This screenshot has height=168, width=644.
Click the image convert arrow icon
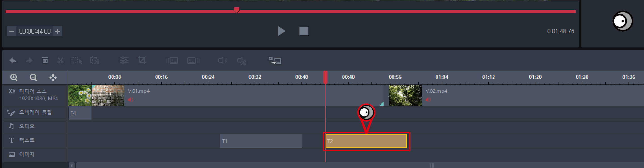click(x=275, y=61)
